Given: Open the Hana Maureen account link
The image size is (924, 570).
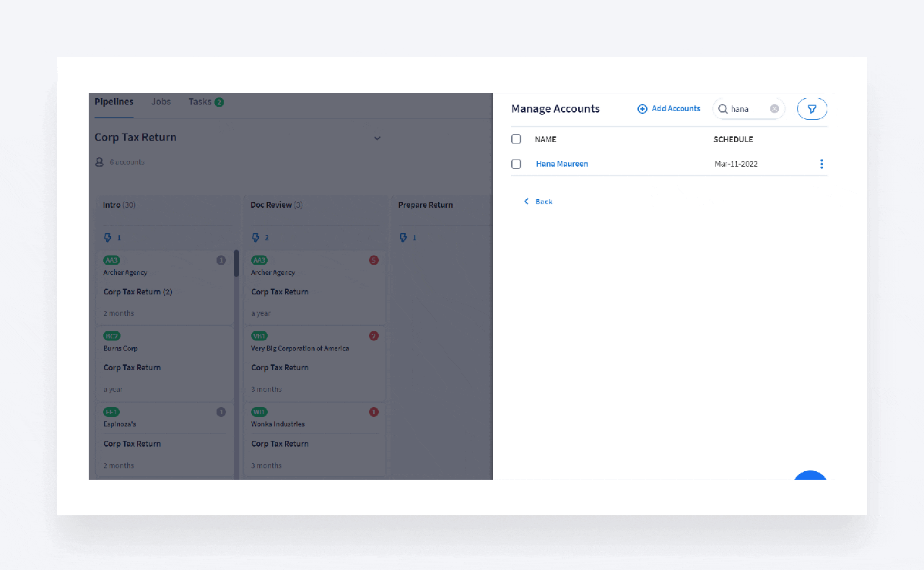Looking at the screenshot, I should tap(562, 164).
